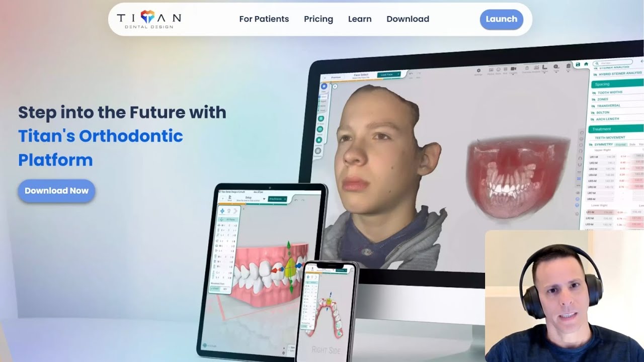Click the Load Face button

click(389, 74)
